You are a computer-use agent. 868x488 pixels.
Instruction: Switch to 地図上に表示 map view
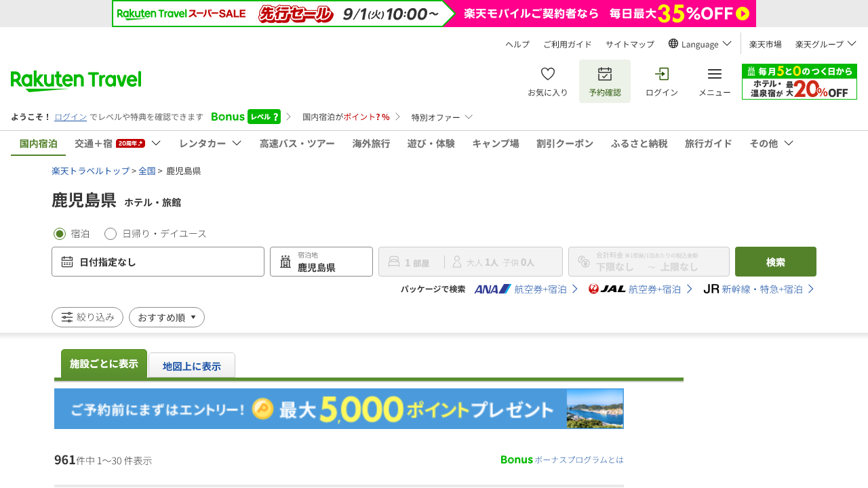coord(192,366)
